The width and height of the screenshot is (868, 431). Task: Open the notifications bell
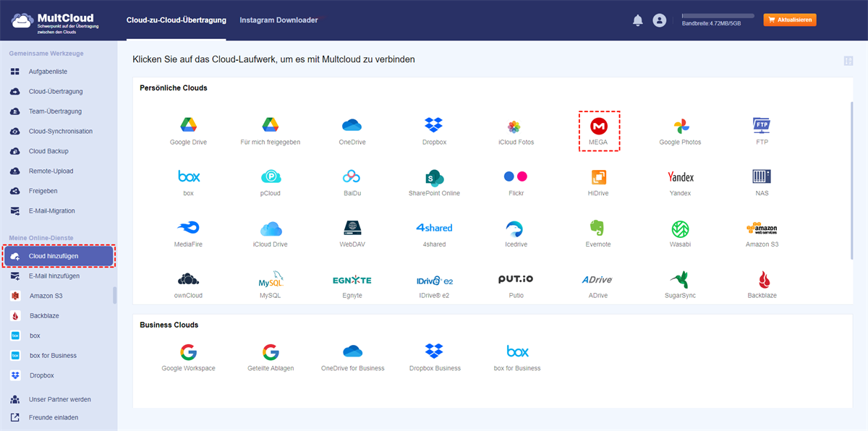(637, 20)
